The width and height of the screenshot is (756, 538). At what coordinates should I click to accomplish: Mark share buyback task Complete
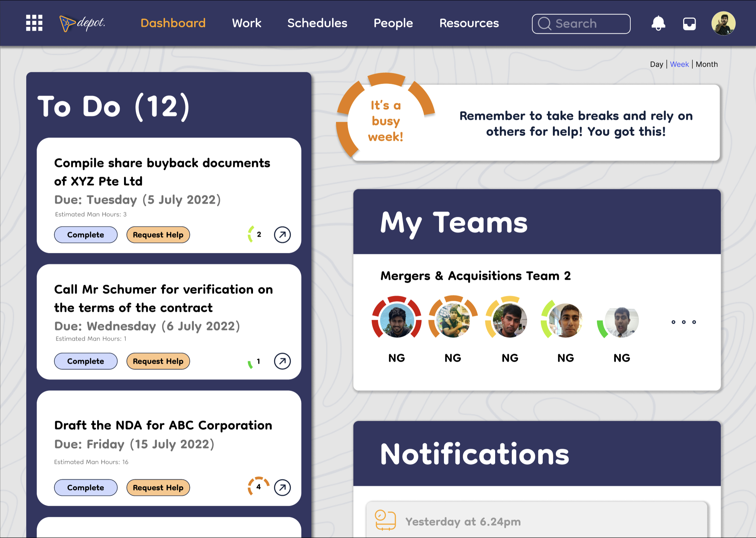pyautogui.click(x=85, y=235)
